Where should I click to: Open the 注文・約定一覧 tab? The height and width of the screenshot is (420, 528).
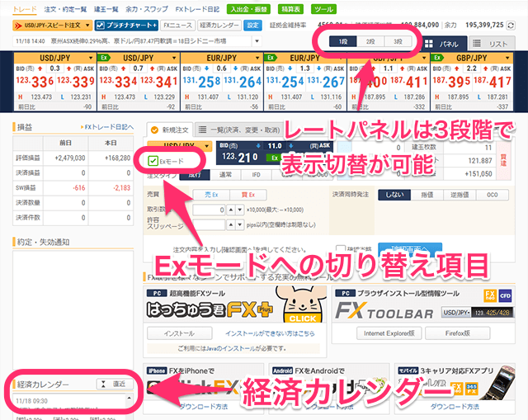(x=65, y=9)
